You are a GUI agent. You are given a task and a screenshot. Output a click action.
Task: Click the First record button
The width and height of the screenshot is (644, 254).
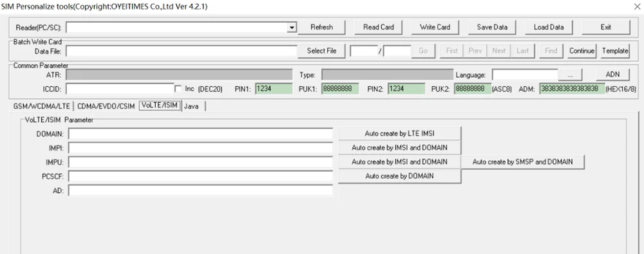[x=452, y=51]
